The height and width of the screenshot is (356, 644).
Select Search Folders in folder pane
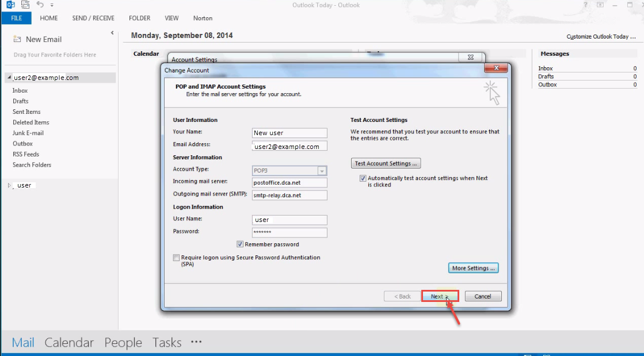pyautogui.click(x=32, y=165)
